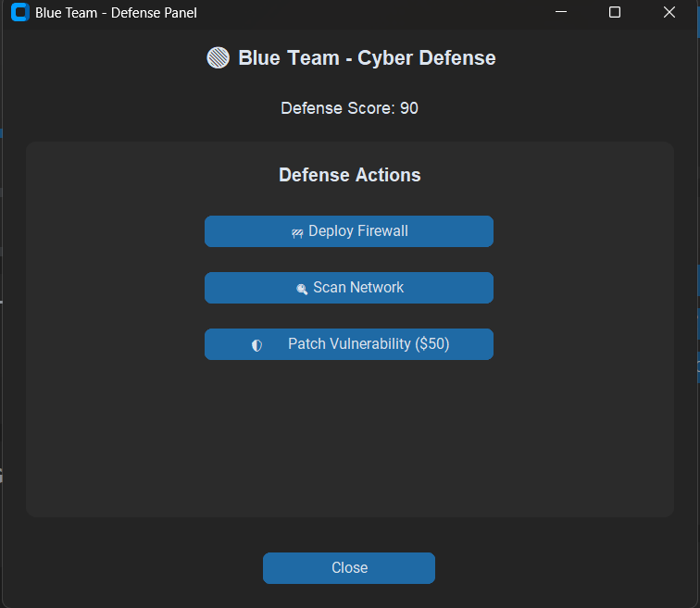Click the "Defense Score: 90" text

click(x=350, y=108)
